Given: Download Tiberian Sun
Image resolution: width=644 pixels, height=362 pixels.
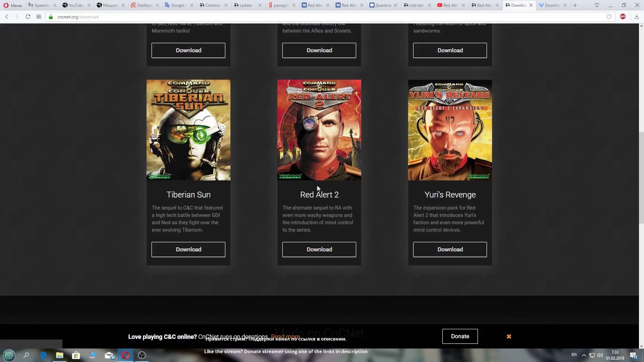Looking at the screenshot, I should 188,249.
